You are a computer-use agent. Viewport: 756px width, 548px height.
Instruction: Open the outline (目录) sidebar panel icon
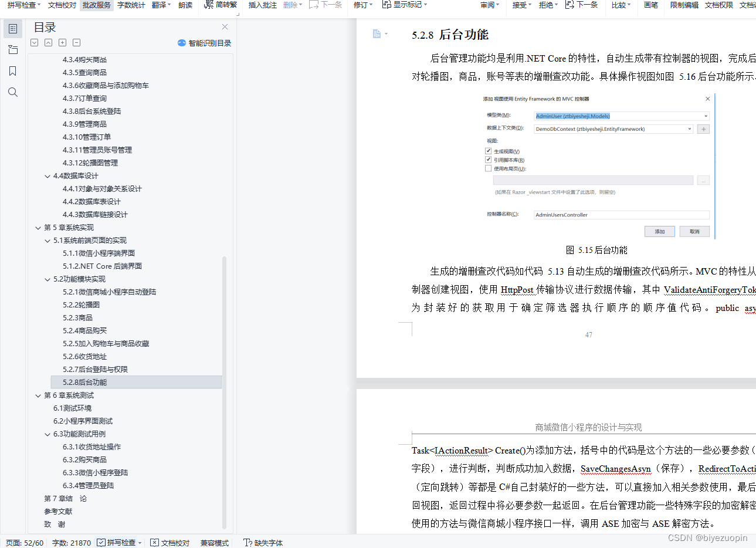(13, 29)
